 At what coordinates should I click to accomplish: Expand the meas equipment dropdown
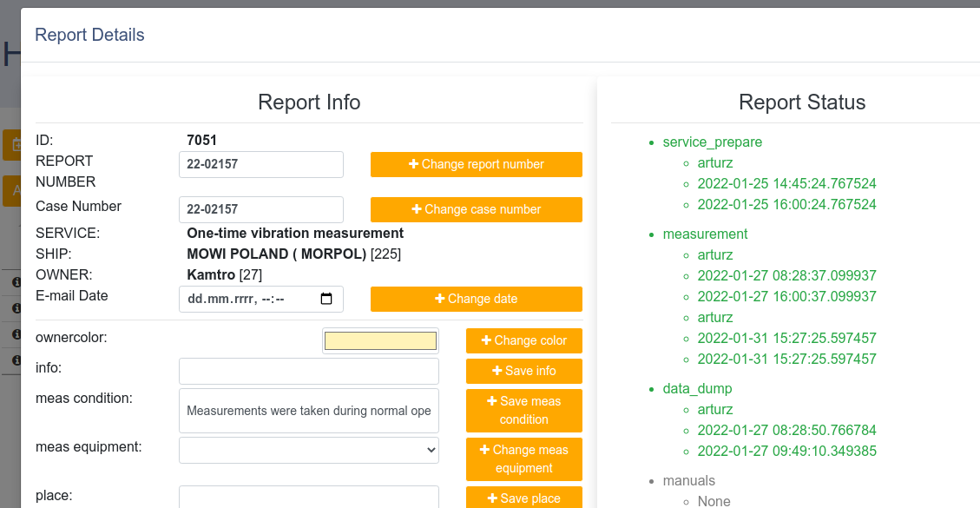308,450
